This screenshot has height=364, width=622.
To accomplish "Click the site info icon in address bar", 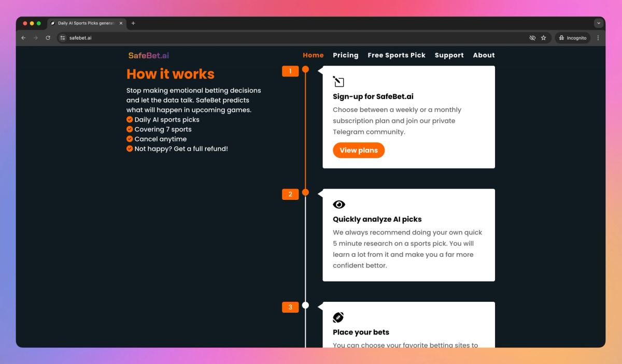I will [63, 38].
